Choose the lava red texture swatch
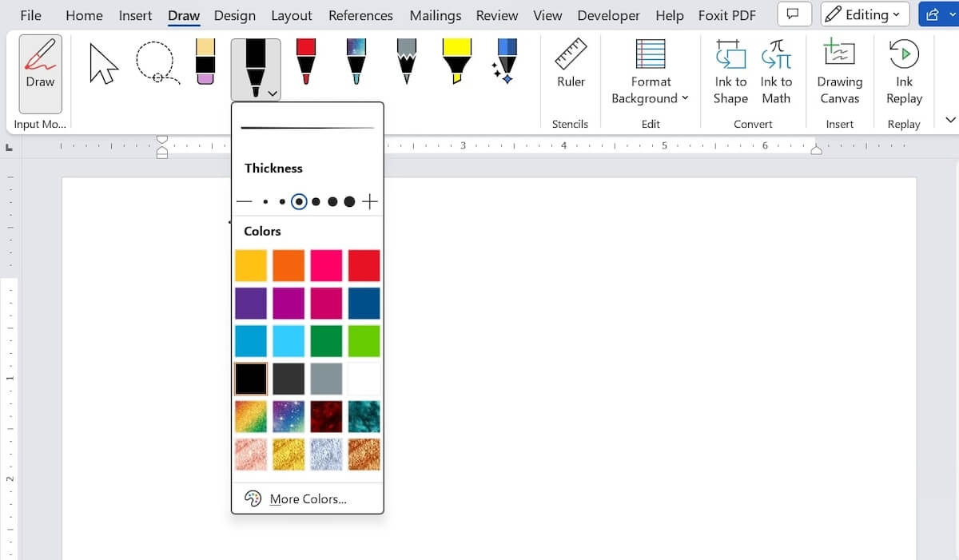 pyautogui.click(x=326, y=416)
